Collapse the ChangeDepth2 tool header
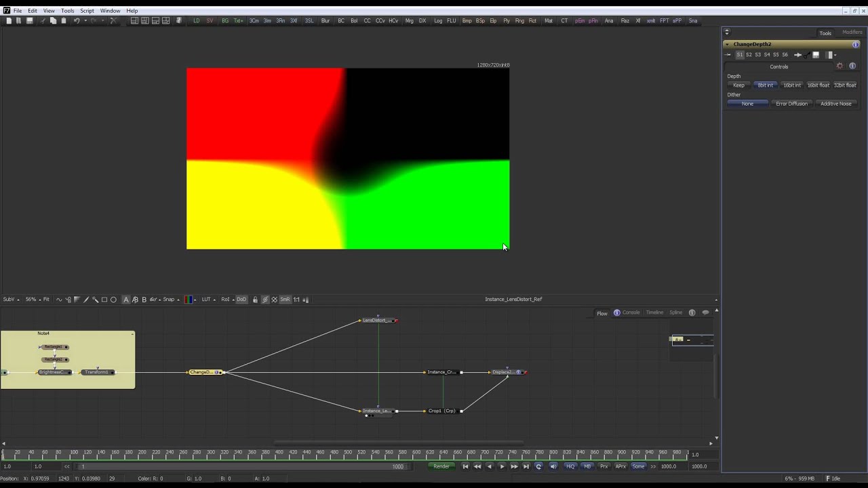The image size is (868, 488). (728, 44)
